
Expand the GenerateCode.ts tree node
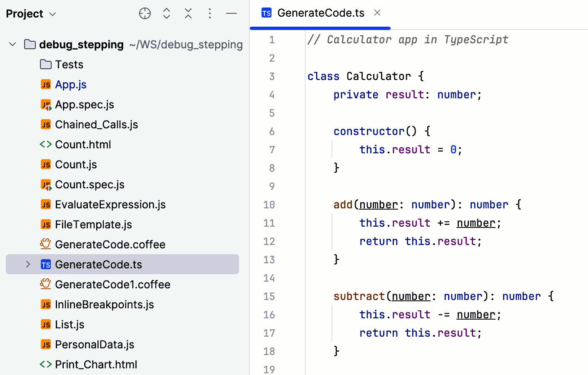point(27,264)
